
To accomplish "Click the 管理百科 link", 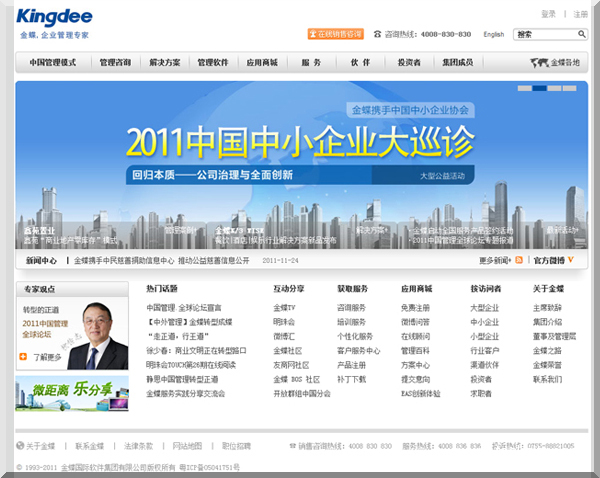I will pos(415,351).
